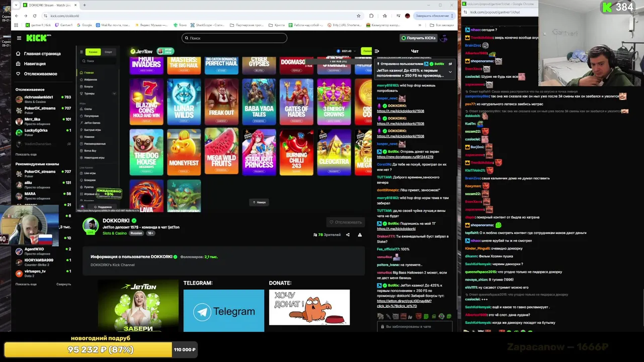Click the Получить KICKs button
The height and width of the screenshot is (362, 644).
pyautogui.click(x=419, y=38)
